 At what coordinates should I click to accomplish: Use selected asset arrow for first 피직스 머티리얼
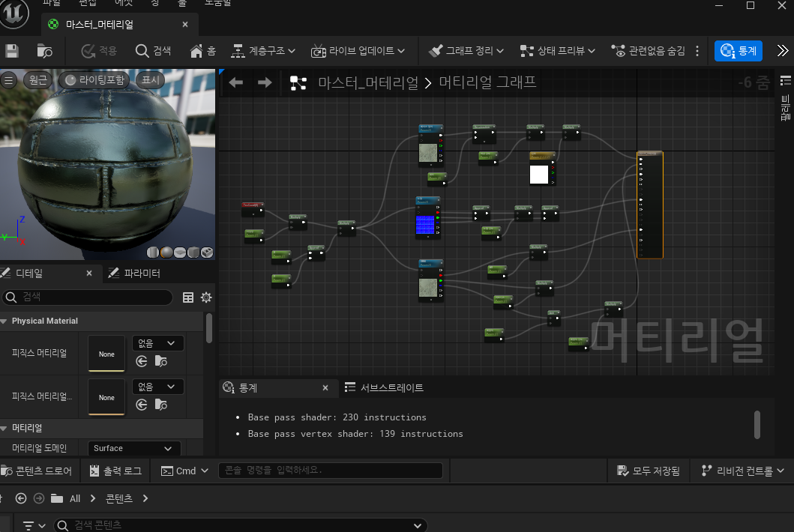point(142,361)
